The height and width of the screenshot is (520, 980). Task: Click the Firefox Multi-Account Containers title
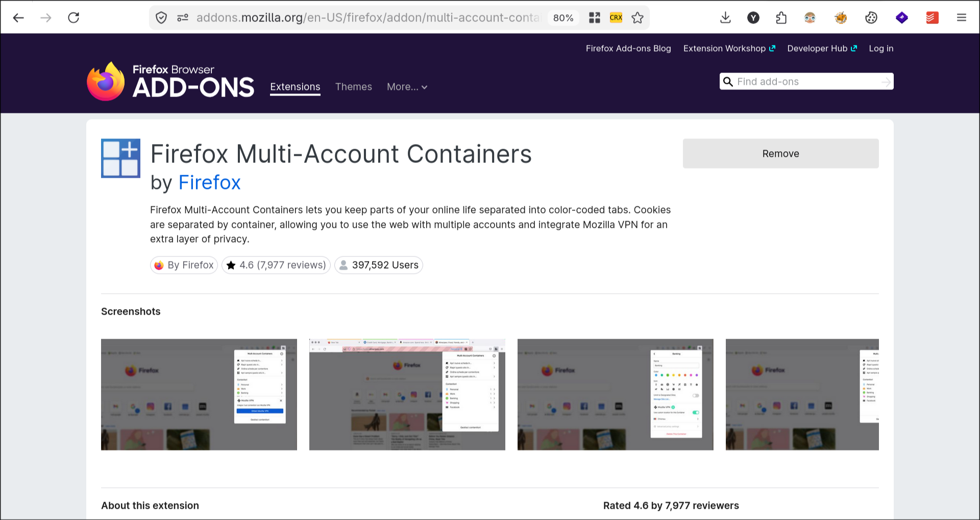point(341,154)
